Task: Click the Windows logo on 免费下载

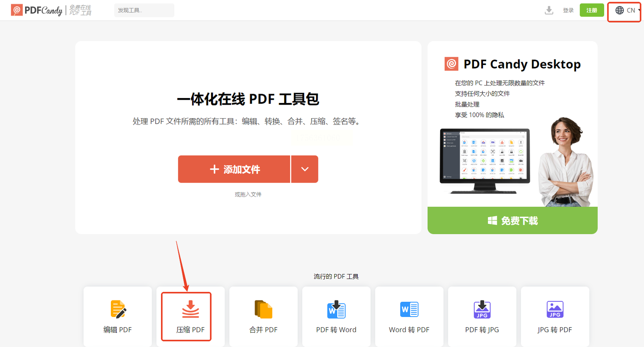Action: pyautogui.click(x=492, y=221)
